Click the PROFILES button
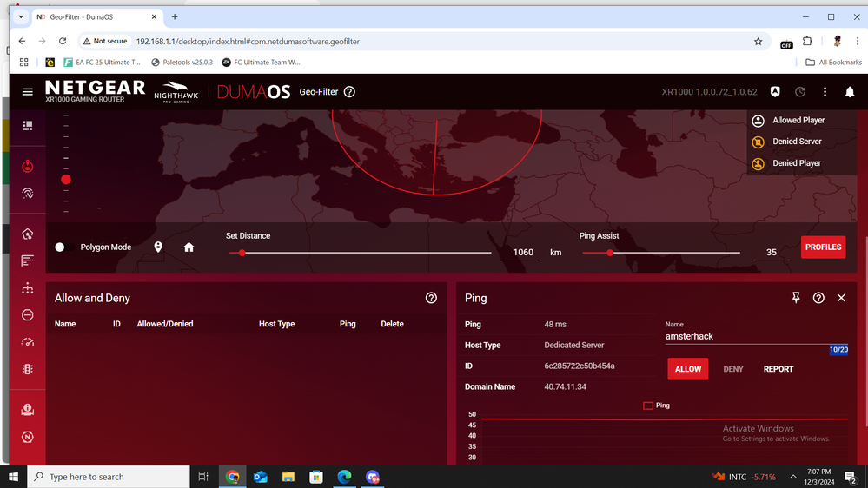This screenshot has width=868, height=488. 823,247
